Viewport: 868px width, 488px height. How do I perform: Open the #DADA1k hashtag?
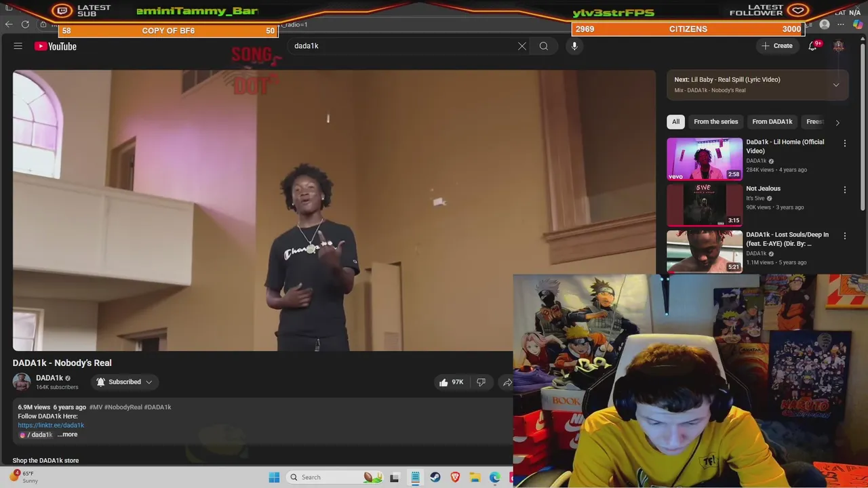pyautogui.click(x=157, y=407)
